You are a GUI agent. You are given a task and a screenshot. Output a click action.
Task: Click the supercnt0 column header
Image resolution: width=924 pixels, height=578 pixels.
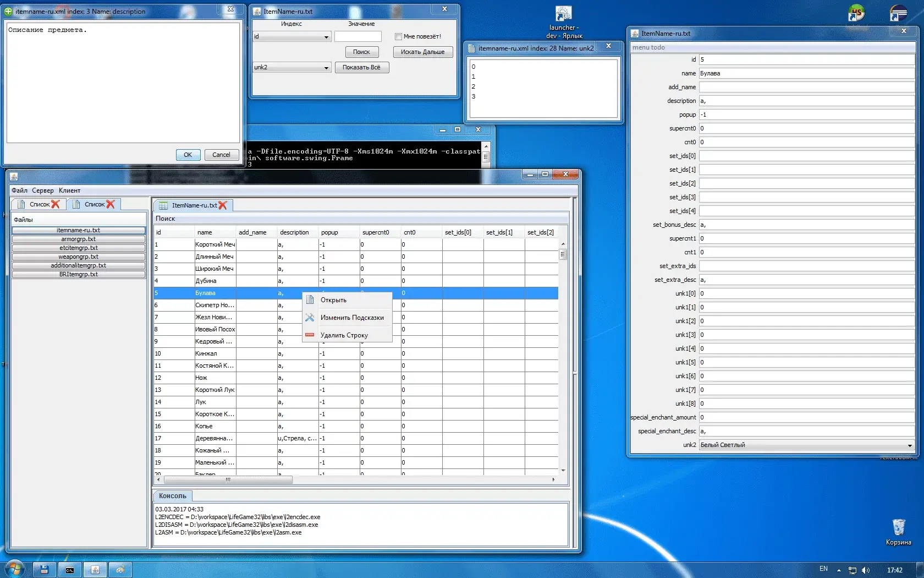(380, 232)
